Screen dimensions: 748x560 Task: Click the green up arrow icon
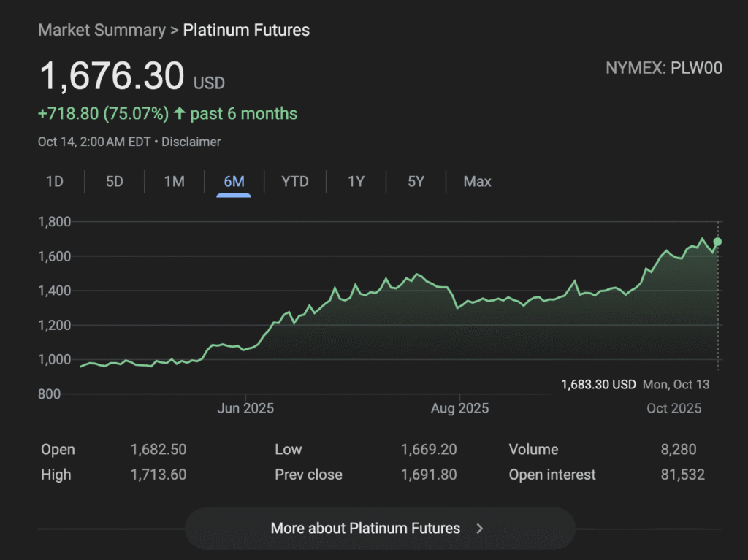click(x=179, y=114)
